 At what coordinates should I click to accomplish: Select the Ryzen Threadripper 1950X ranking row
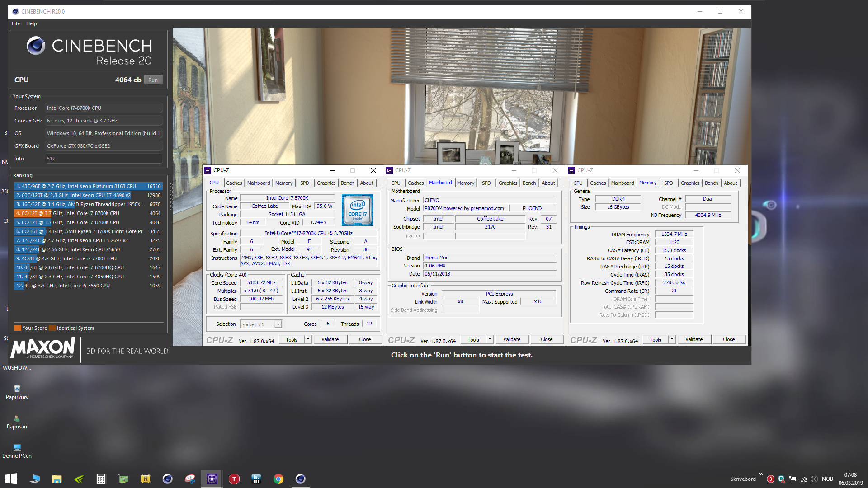(x=88, y=204)
